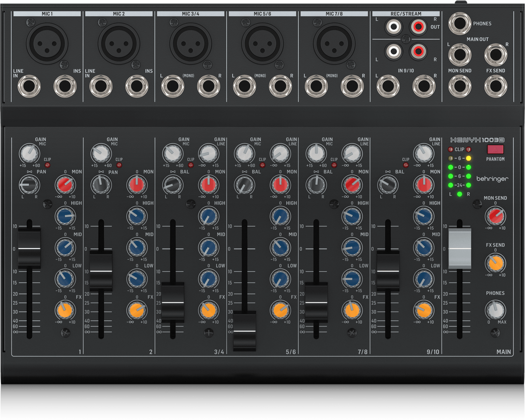Select the PHONES jack on top panel

[x=459, y=23]
